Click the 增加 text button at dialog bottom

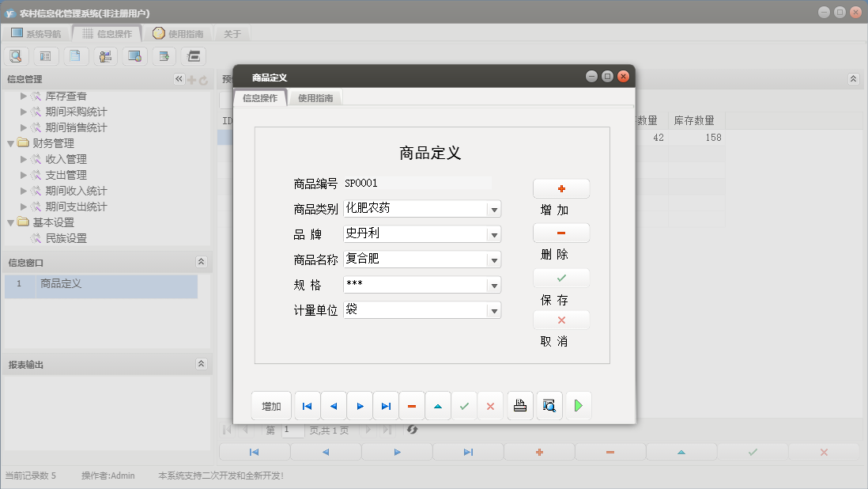[x=271, y=406]
